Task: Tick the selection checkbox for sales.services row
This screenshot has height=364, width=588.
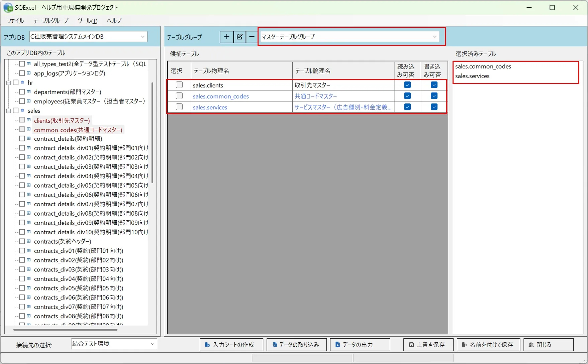Action: point(179,107)
